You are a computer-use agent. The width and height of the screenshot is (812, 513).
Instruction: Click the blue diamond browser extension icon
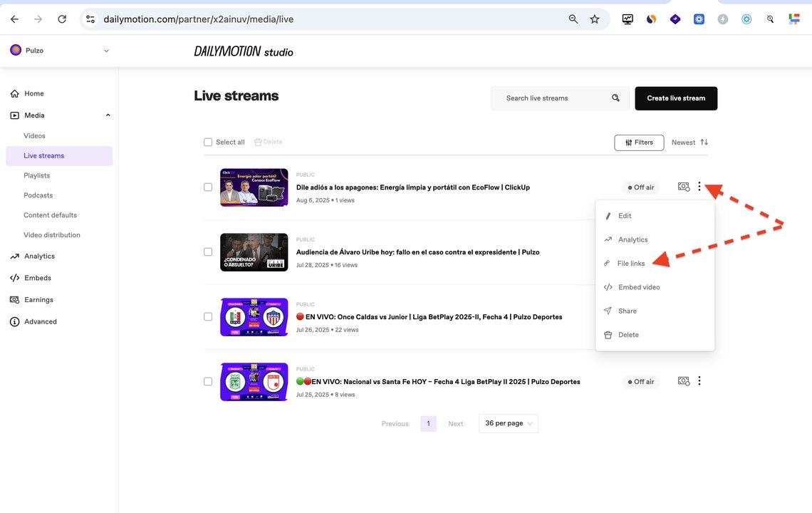tap(675, 19)
